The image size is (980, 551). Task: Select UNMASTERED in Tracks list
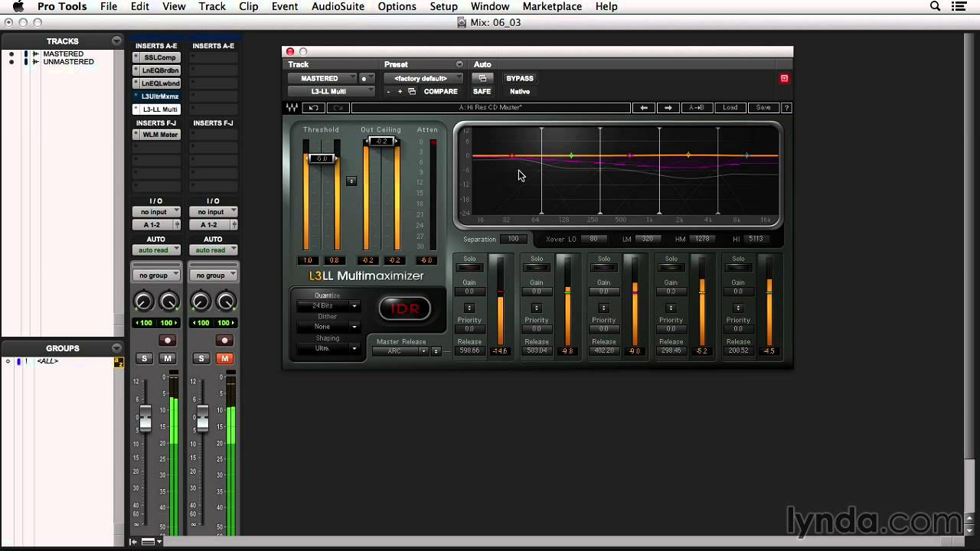click(68, 62)
